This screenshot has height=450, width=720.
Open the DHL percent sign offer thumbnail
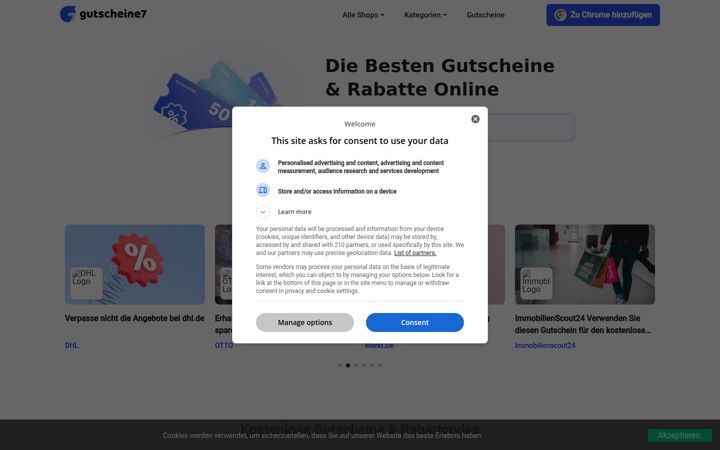(x=135, y=264)
